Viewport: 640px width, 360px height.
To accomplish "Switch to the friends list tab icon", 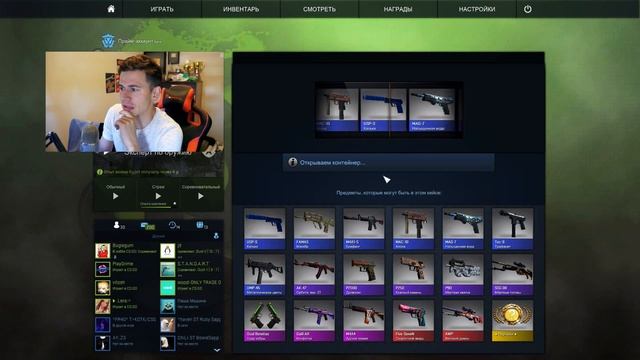I will (x=118, y=225).
